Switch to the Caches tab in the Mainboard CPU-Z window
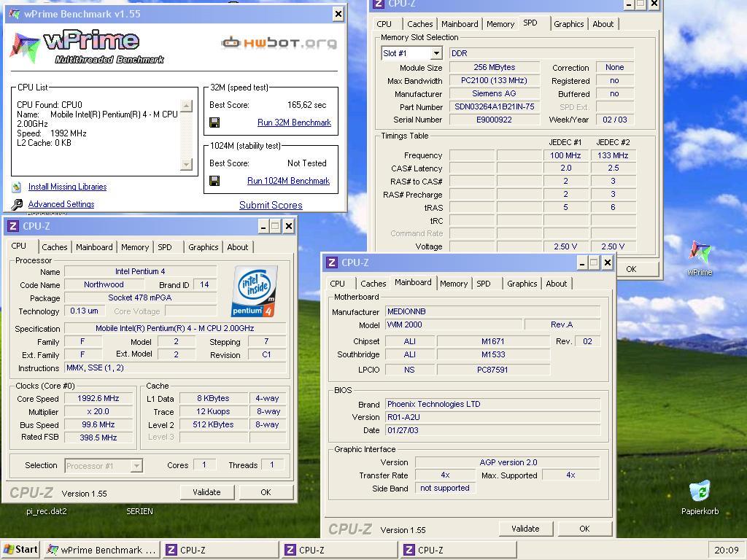747x560 pixels. click(373, 284)
